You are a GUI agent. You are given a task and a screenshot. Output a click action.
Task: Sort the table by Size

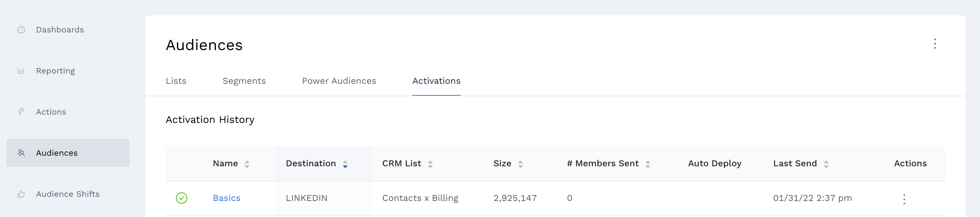(x=520, y=164)
